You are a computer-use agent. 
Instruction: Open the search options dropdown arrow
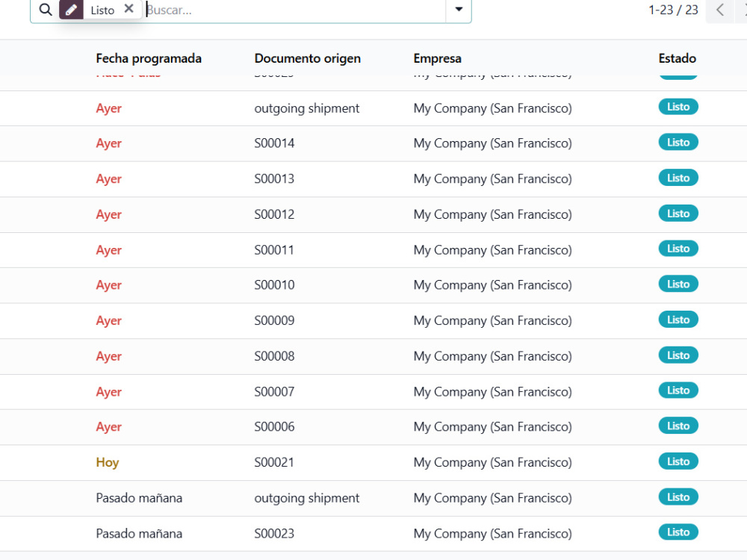point(459,10)
